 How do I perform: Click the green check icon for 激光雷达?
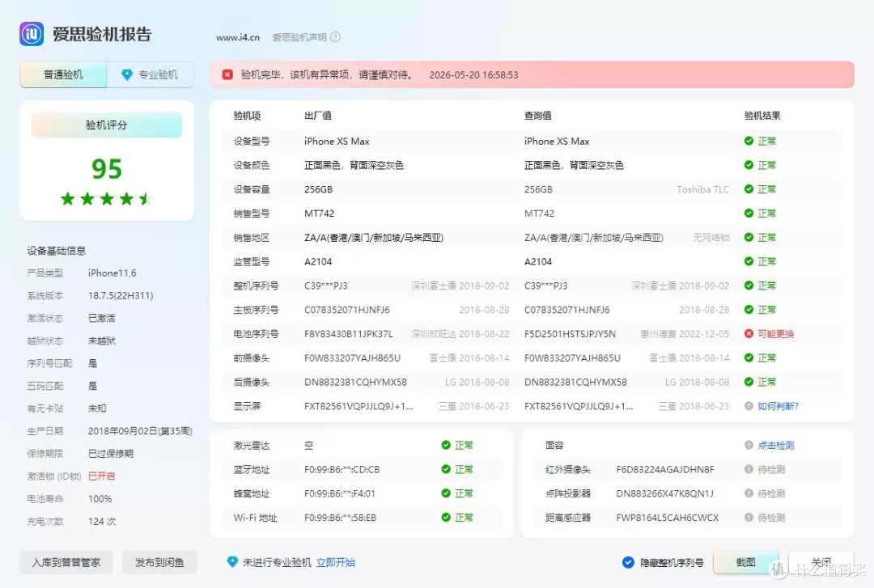coord(445,445)
